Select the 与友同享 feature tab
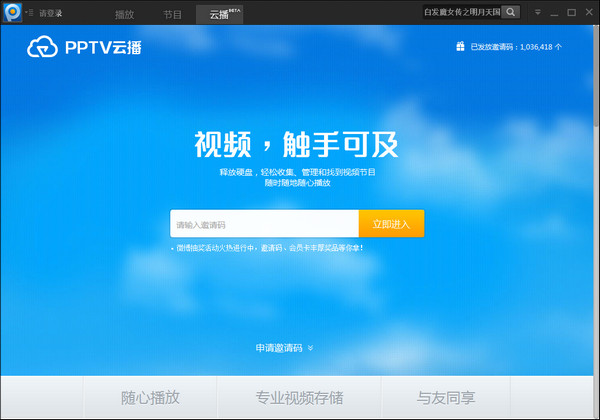Screen dimensions: 600x420 pos(446,398)
